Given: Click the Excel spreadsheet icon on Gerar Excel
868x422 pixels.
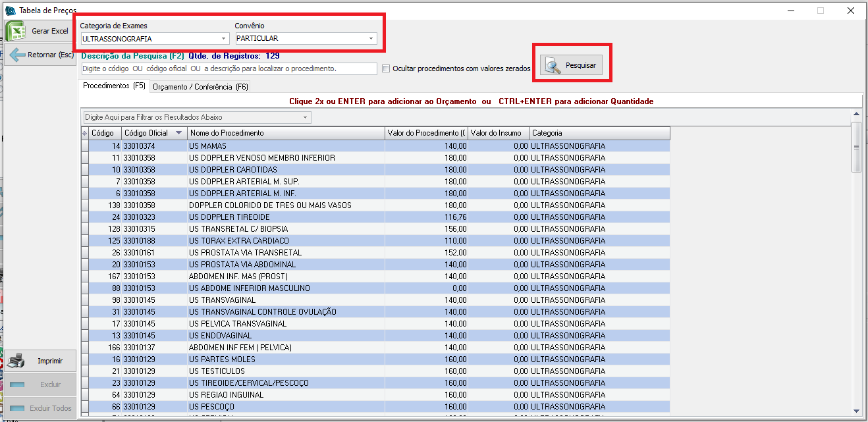Looking at the screenshot, I should 16,31.
